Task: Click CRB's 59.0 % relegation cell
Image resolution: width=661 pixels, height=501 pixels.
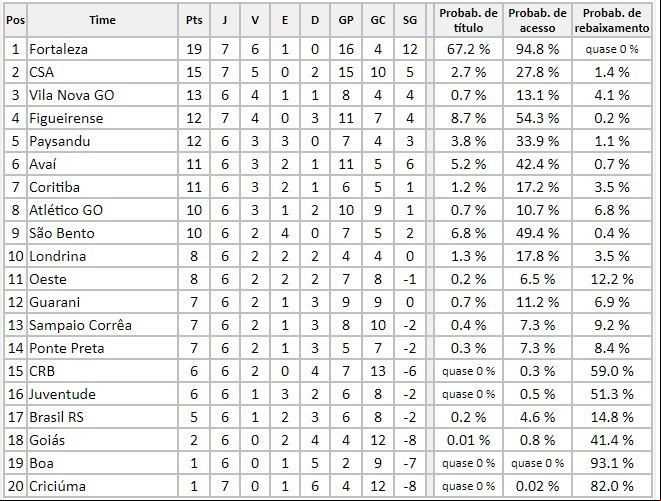Action: (x=612, y=371)
